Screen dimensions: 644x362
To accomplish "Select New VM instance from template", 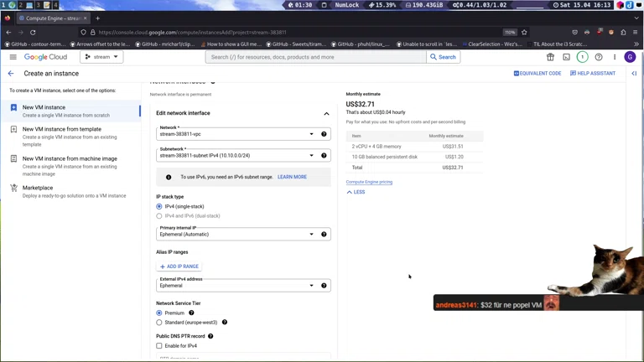I will pos(70,137).
